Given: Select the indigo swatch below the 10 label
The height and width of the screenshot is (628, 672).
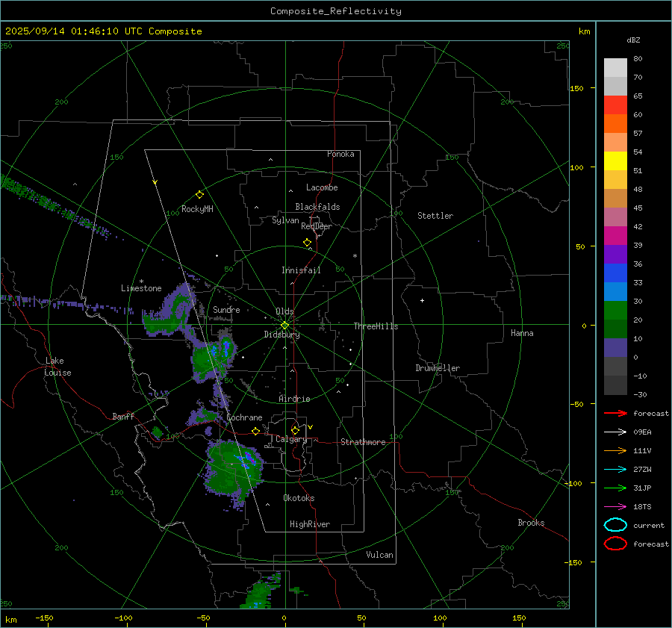Looking at the screenshot, I should [x=615, y=347].
